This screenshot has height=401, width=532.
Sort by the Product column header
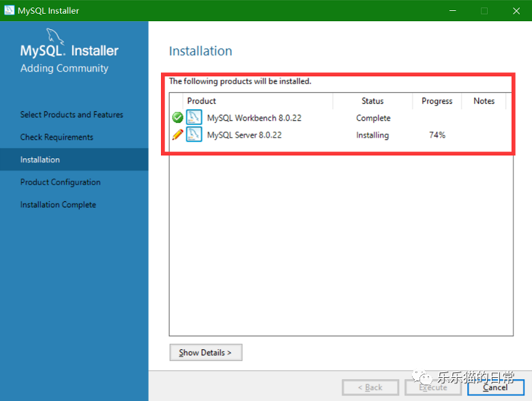point(258,101)
